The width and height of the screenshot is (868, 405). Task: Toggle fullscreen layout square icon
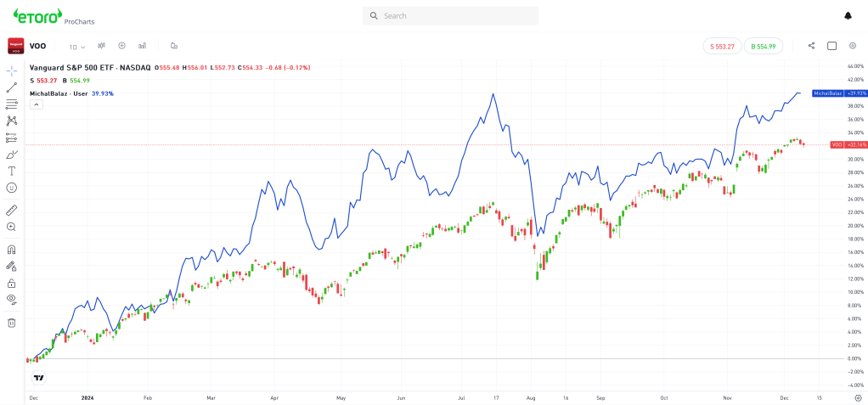pyautogui.click(x=832, y=46)
